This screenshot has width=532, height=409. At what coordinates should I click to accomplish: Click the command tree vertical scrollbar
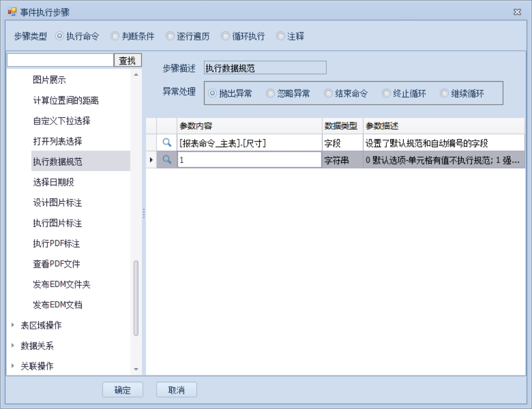[136, 298]
